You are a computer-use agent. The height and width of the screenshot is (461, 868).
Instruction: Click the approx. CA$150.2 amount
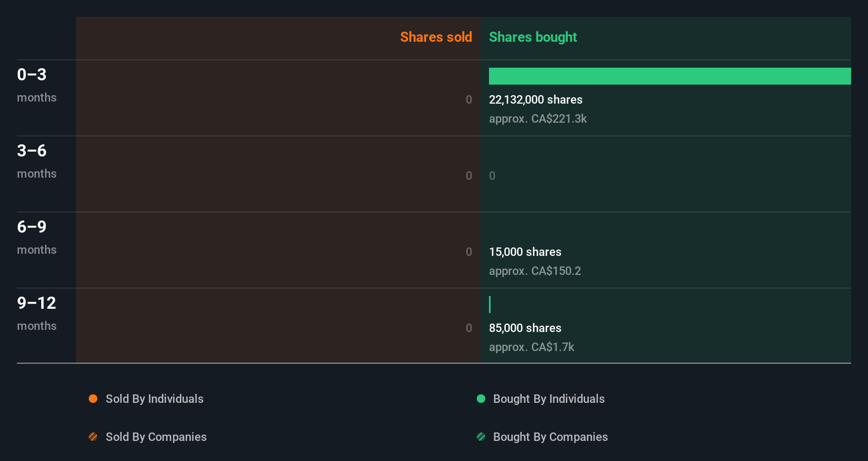(535, 271)
